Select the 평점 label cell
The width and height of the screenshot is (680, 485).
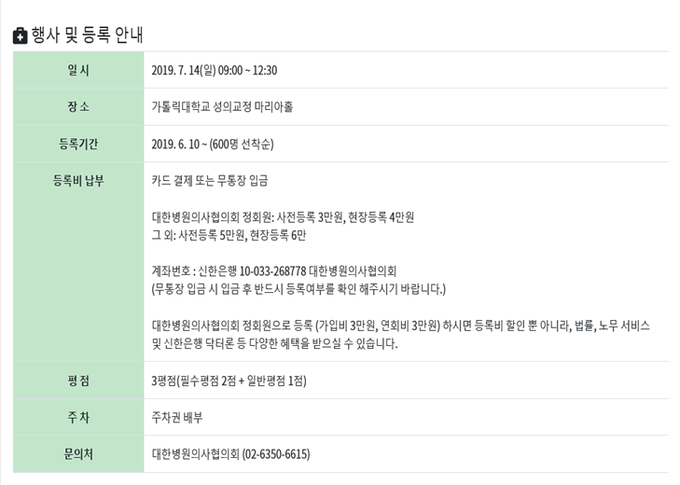pos(78,380)
